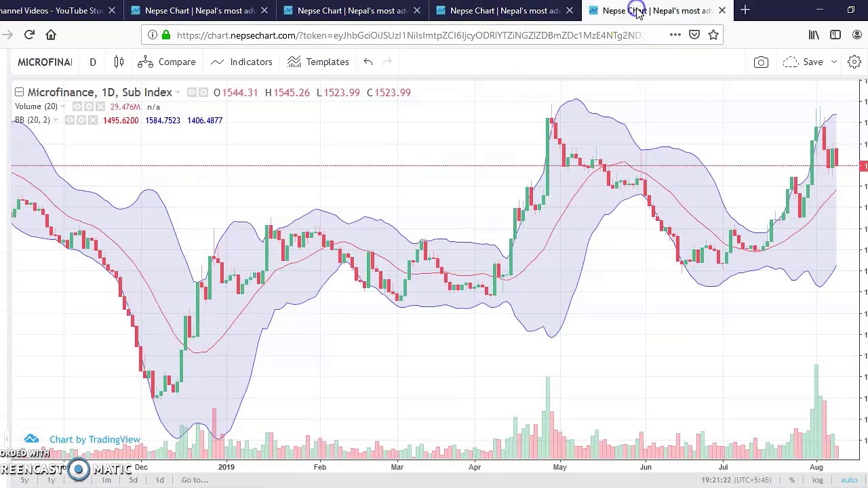
Task: Click the Aug label on time axis
Action: pyautogui.click(x=816, y=467)
